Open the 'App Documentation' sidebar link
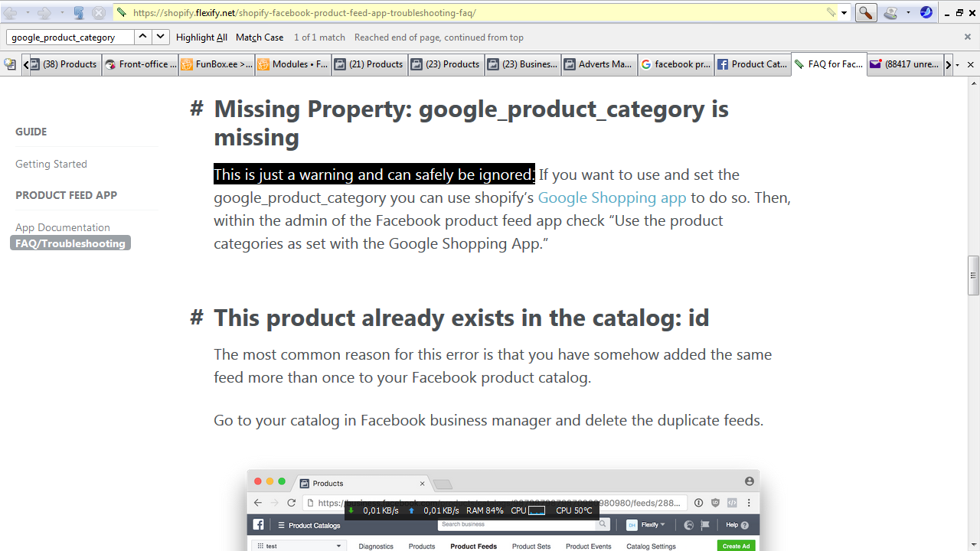 (63, 227)
